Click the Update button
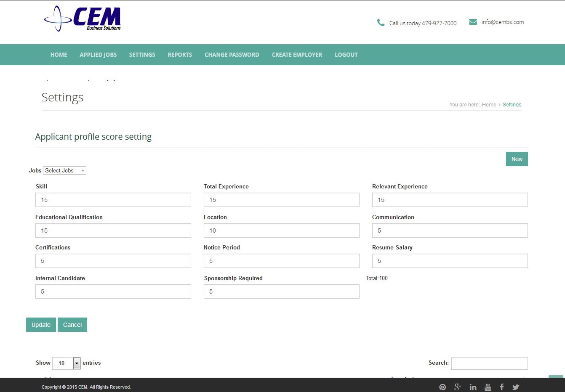This screenshot has width=565, height=392. click(x=41, y=325)
